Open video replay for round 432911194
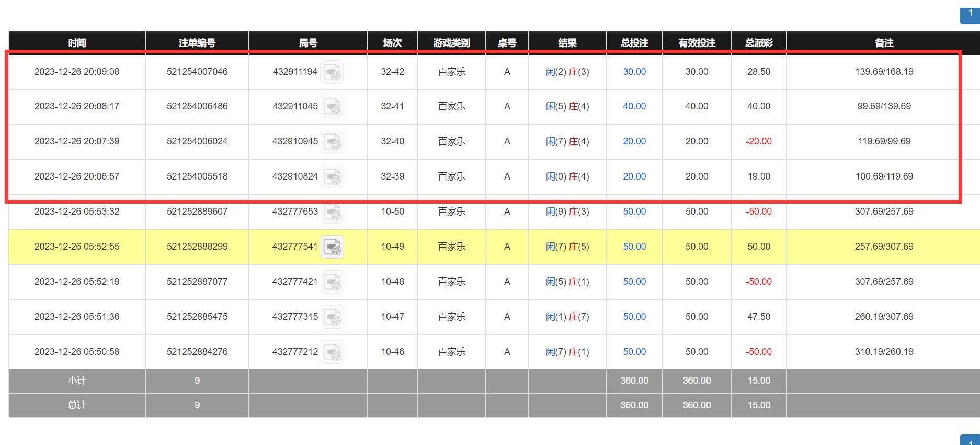 coord(332,72)
